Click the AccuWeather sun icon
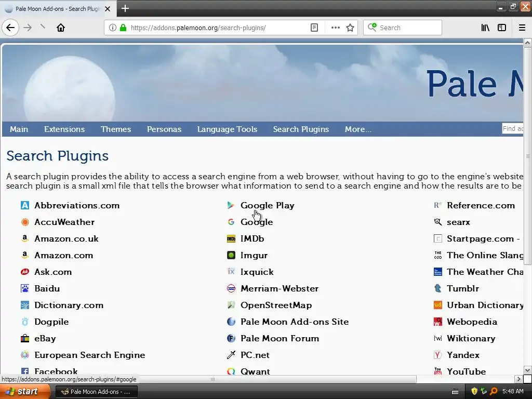This screenshot has width=532, height=399. point(25,222)
